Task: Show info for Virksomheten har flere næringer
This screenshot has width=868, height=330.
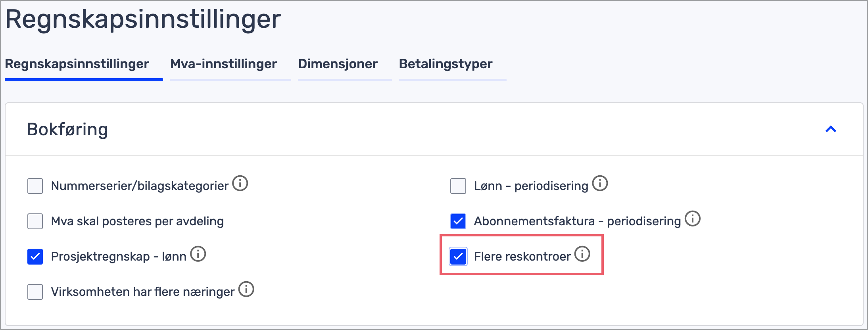Action: (x=246, y=289)
